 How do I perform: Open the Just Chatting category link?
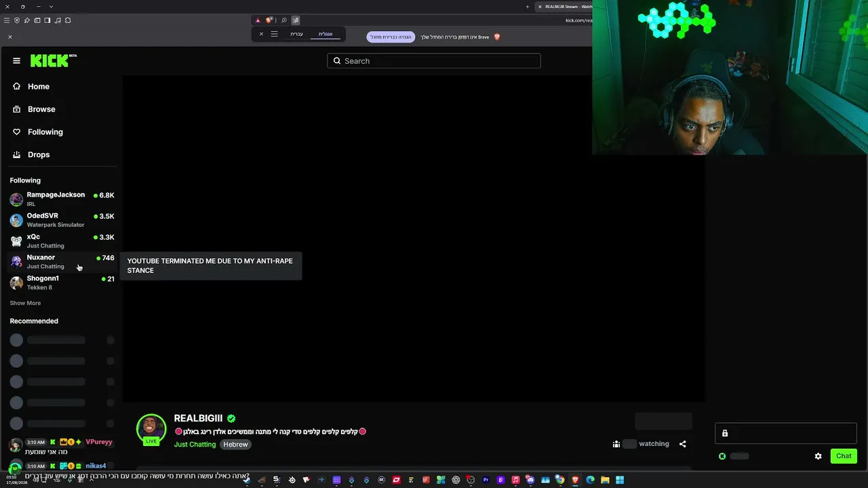point(195,445)
